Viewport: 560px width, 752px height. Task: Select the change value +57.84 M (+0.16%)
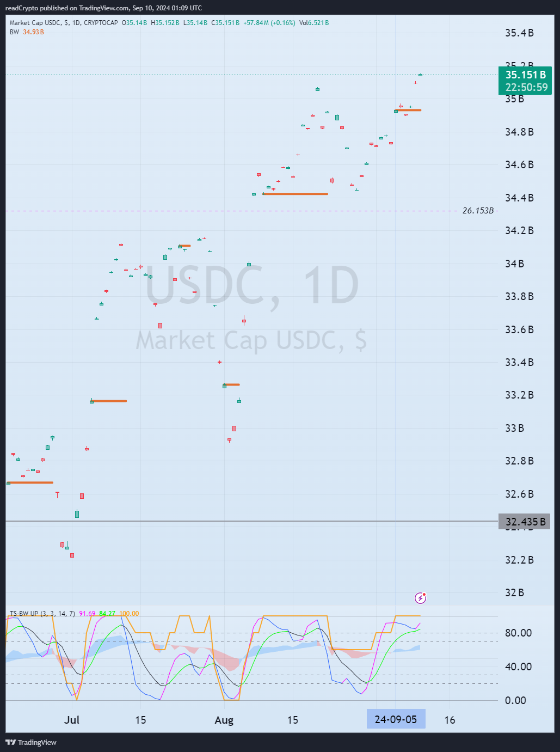tap(269, 23)
